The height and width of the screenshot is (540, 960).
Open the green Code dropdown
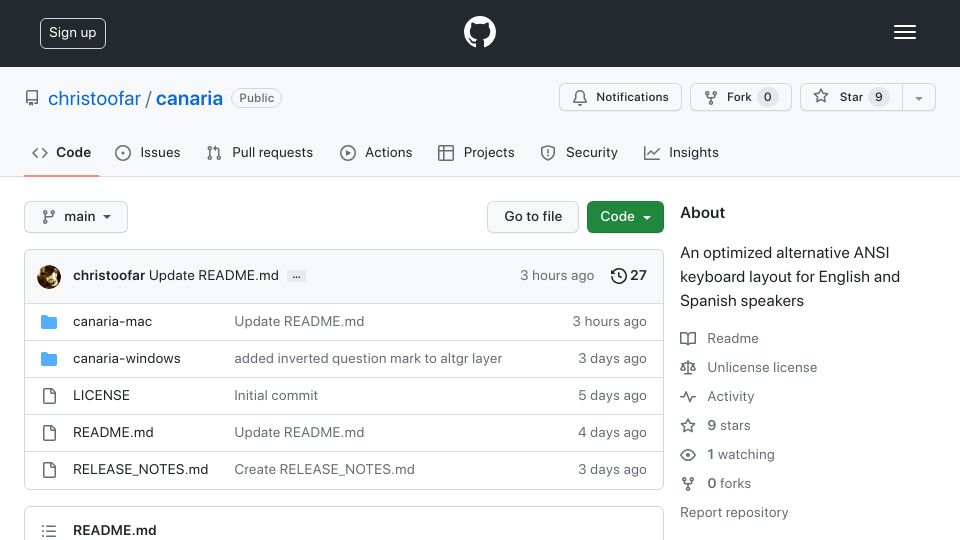[x=625, y=217]
